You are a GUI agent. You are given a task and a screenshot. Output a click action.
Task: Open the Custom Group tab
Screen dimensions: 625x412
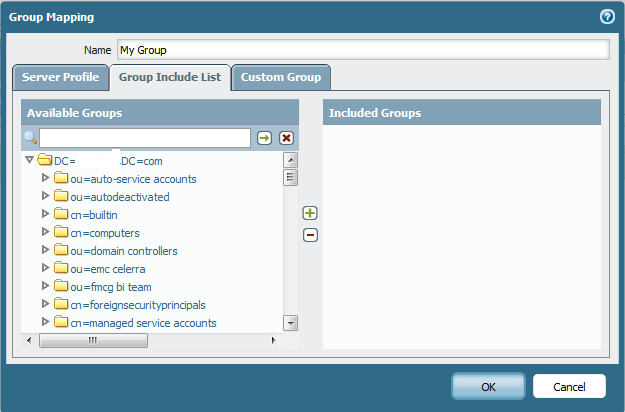click(281, 77)
